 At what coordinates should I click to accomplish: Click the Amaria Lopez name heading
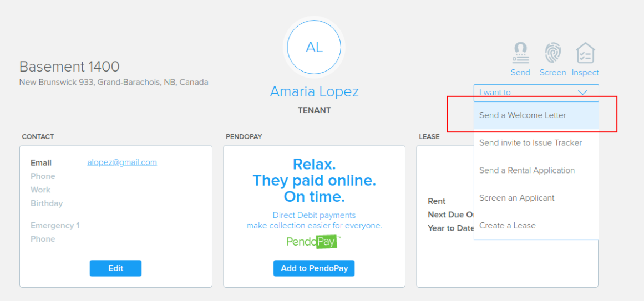pos(314,91)
